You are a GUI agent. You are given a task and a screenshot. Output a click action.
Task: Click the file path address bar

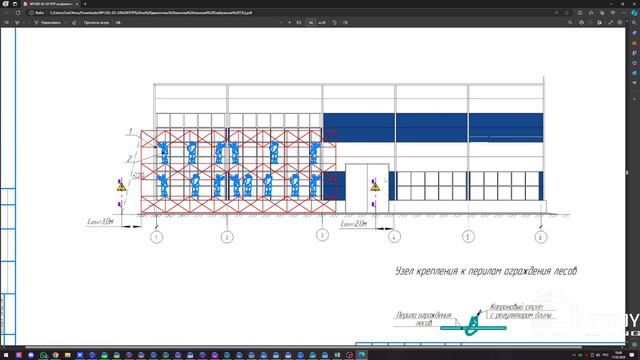[286, 13]
